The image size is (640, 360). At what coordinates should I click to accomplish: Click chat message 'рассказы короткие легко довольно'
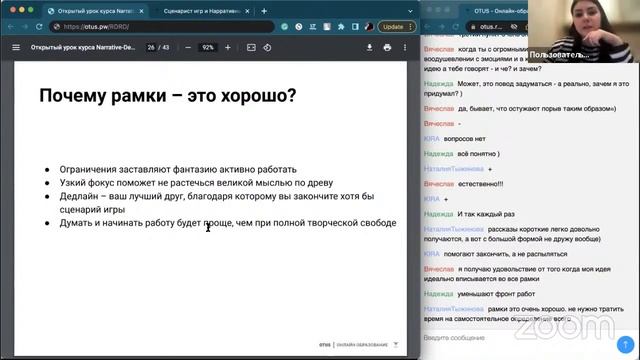(x=512, y=234)
